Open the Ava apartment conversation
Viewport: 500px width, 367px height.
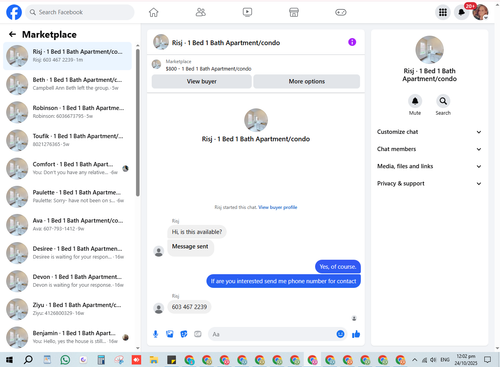coord(67,225)
